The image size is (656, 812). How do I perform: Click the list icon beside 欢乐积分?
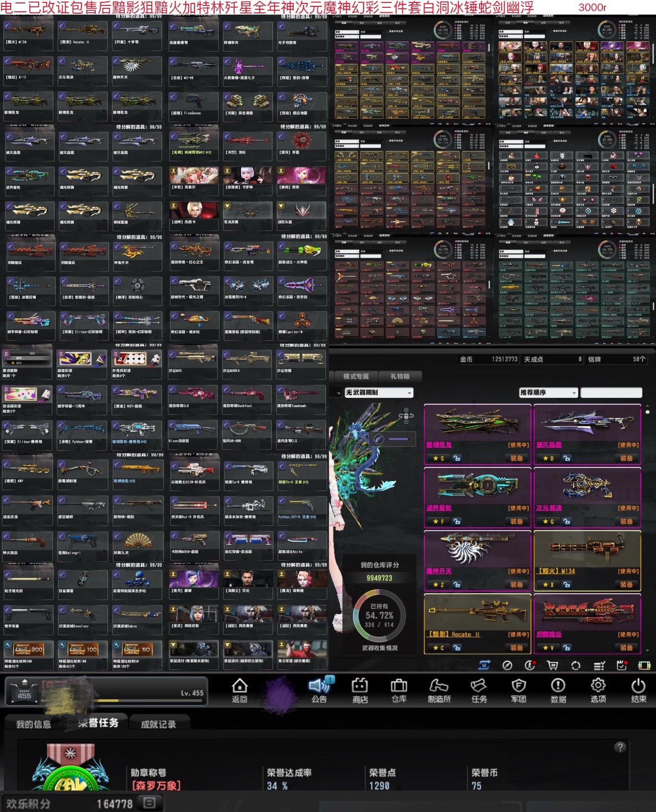click(149, 803)
